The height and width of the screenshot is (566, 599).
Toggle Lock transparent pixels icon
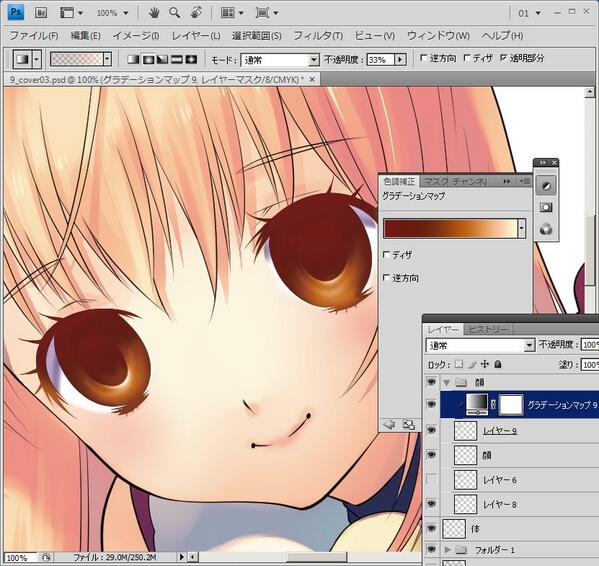(x=459, y=364)
